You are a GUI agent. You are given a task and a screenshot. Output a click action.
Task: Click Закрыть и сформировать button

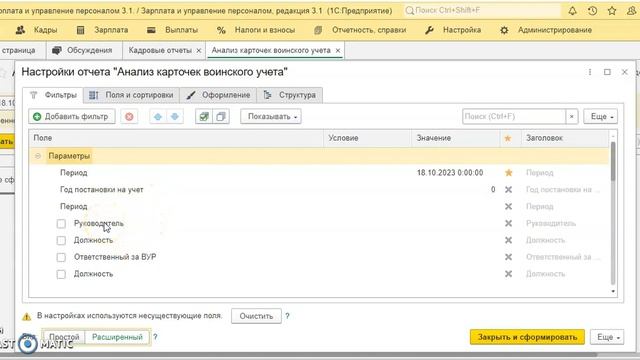click(527, 337)
